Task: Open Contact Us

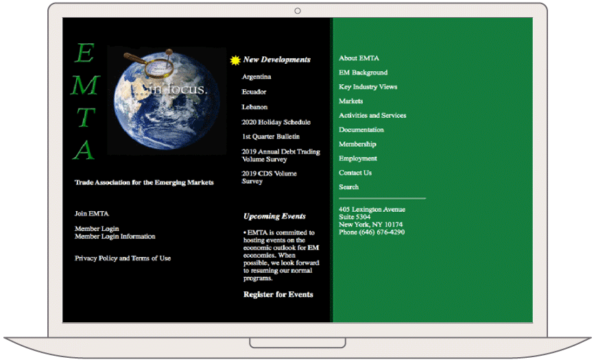Action: (x=355, y=173)
